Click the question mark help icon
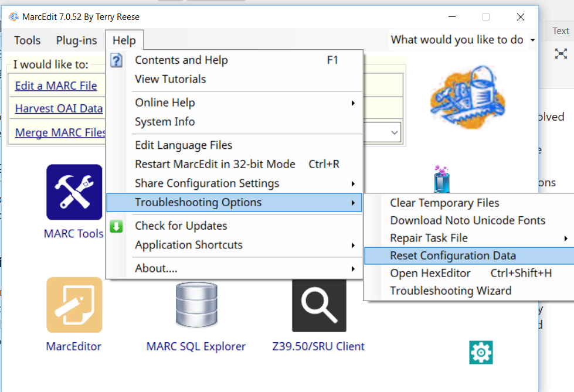The height and width of the screenshot is (392, 574). pos(117,60)
